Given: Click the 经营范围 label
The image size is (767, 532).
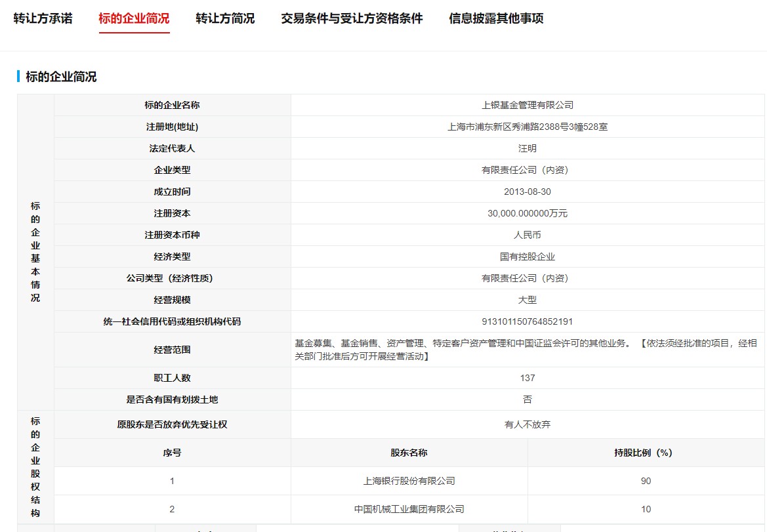Looking at the screenshot, I should (172, 350).
